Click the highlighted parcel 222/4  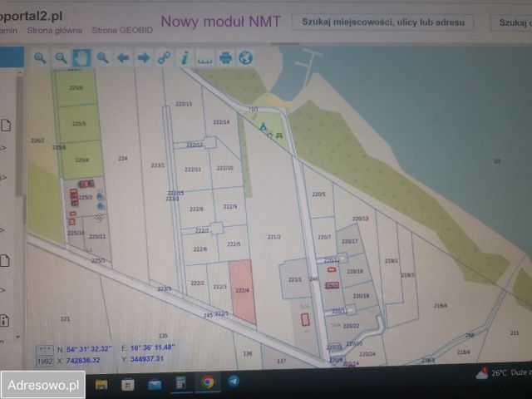point(242,290)
